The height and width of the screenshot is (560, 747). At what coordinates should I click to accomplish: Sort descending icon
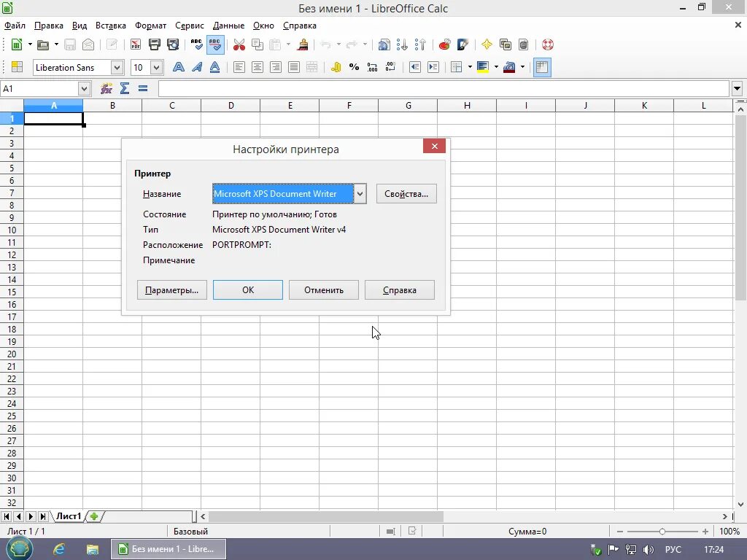[420, 44]
